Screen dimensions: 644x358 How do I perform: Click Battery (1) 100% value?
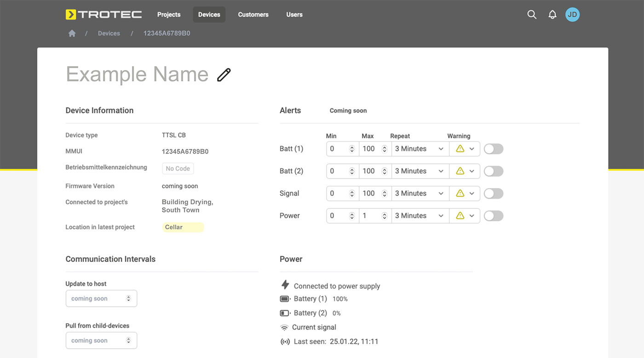[x=340, y=299]
